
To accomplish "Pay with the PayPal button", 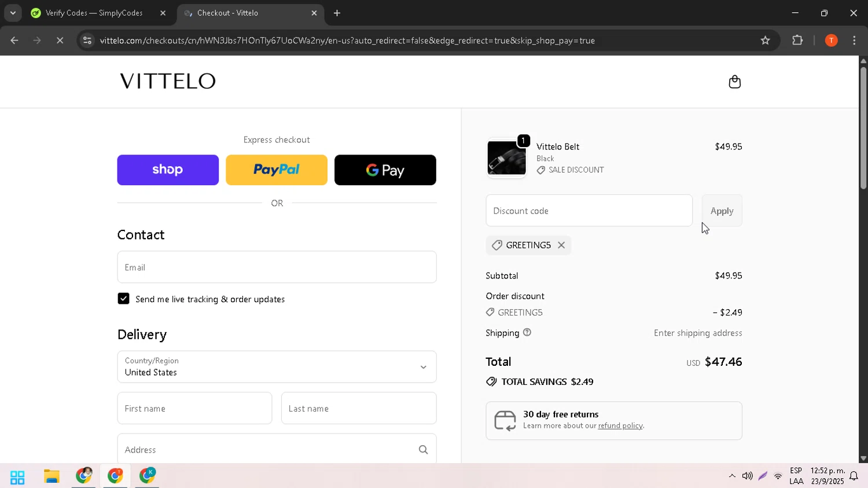I will (x=277, y=170).
